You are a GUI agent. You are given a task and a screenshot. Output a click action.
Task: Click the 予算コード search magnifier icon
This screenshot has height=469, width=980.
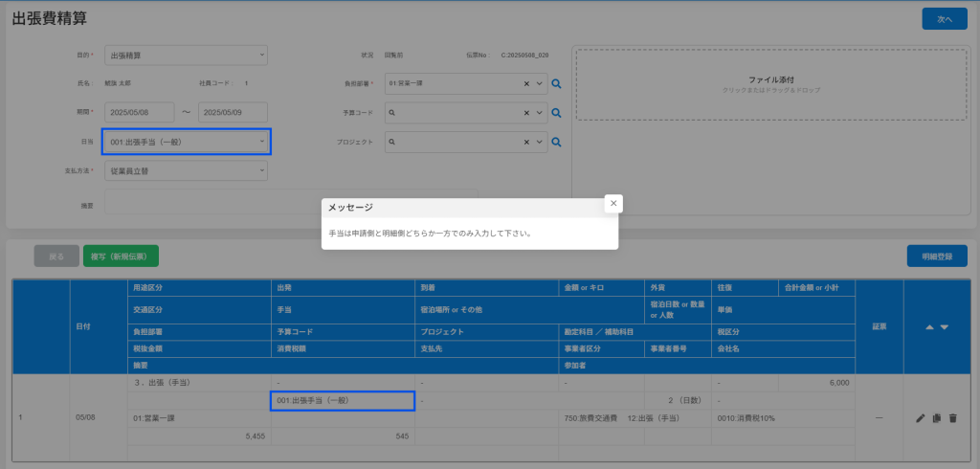pyautogui.click(x=556, y=113)
